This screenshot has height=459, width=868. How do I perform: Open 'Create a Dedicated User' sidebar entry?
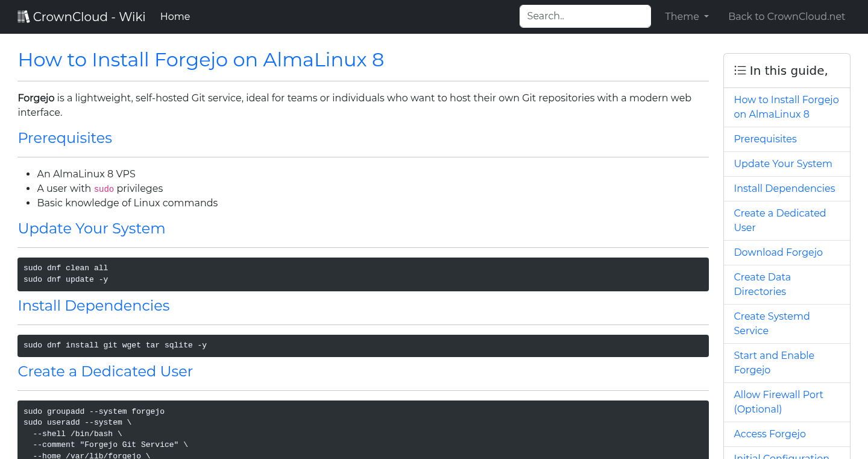(780, 220)
